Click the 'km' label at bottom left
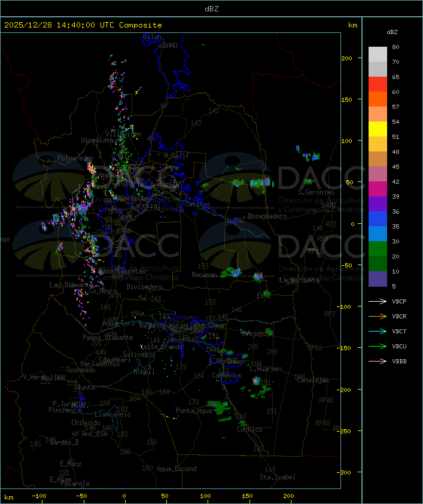The width and height of the screenshot is (423, 504). [8, 497]
